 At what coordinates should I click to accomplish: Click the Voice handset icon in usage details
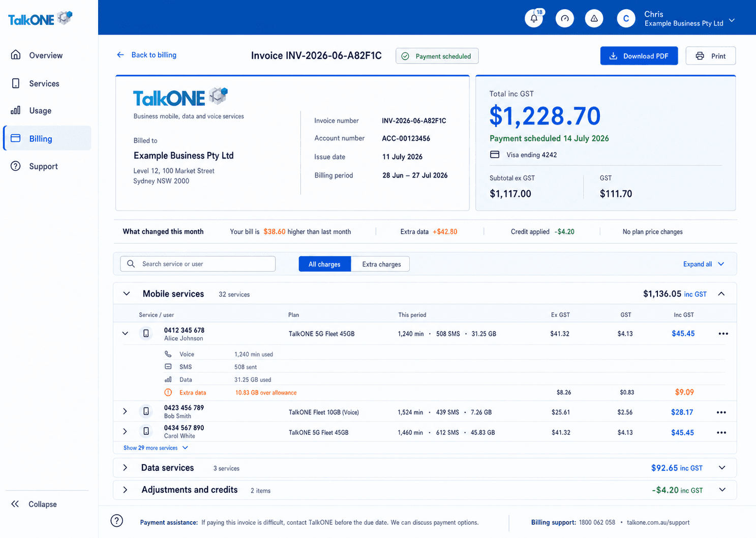(x=168, y=354)
